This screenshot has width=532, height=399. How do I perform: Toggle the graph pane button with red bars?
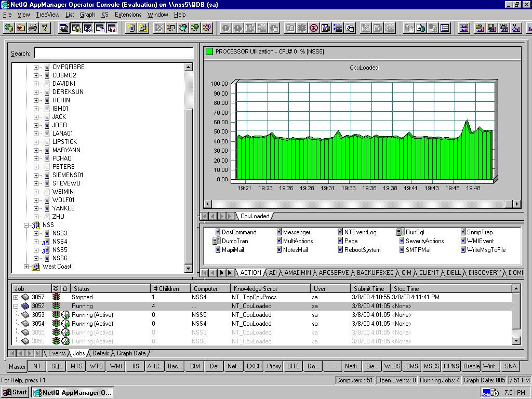pos(112,28)
